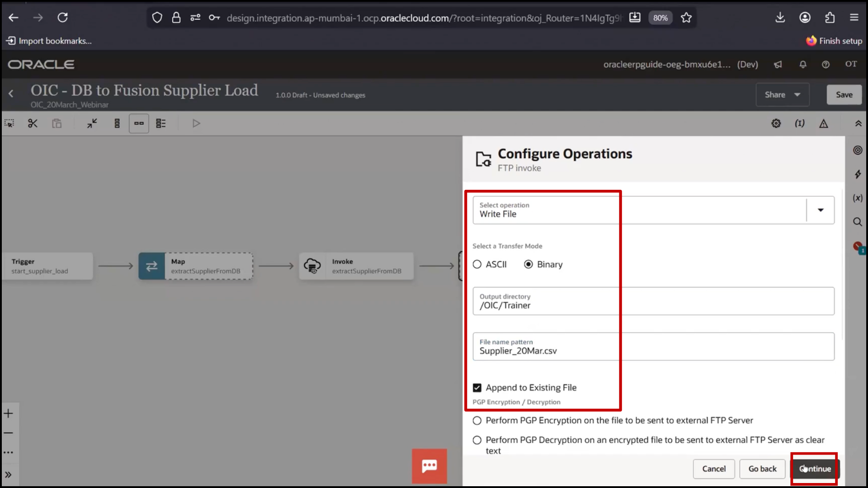The width and height of the screenshot is (868, 488).
Task: Go back using browser back arrow
Action: coord(14,18)
